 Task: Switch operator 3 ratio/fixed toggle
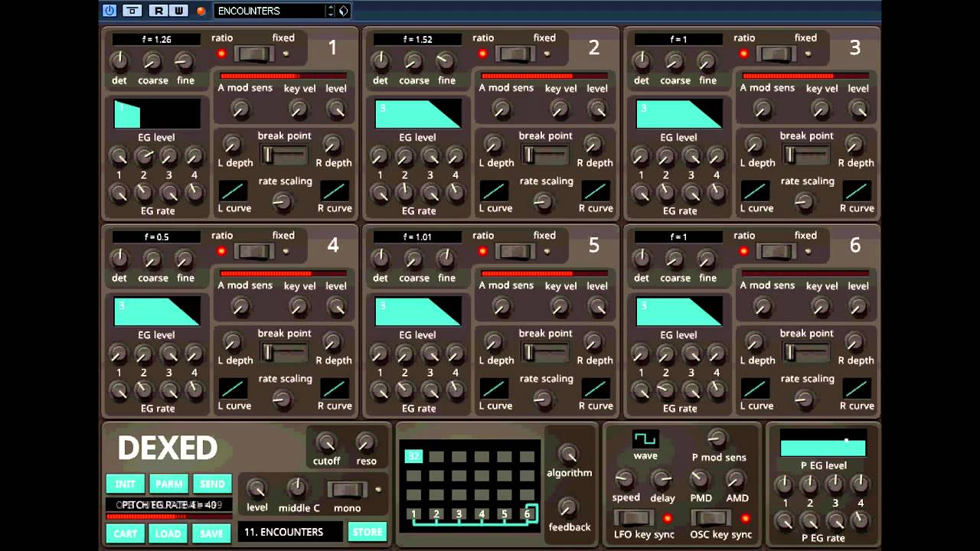pyautogui.click(x=776, y=54)
